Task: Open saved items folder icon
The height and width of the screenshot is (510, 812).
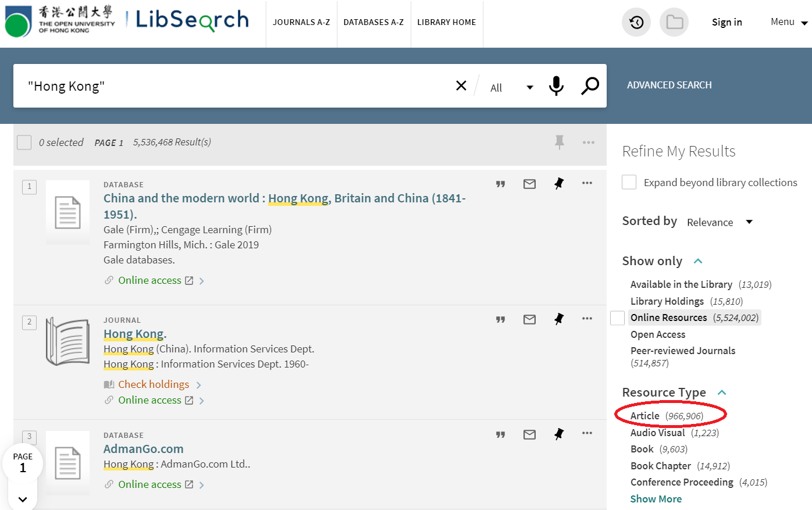Action: pos(674,22)
